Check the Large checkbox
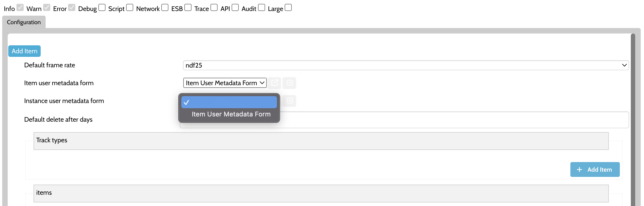 pyautogui.click(x=288, y=7)
